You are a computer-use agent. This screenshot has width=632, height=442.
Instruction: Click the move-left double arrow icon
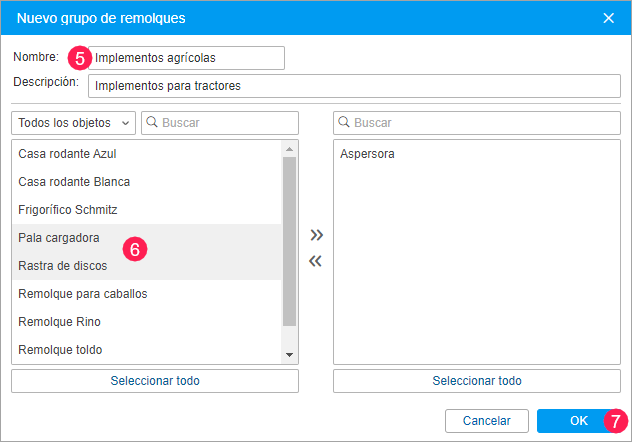point(316,262)
